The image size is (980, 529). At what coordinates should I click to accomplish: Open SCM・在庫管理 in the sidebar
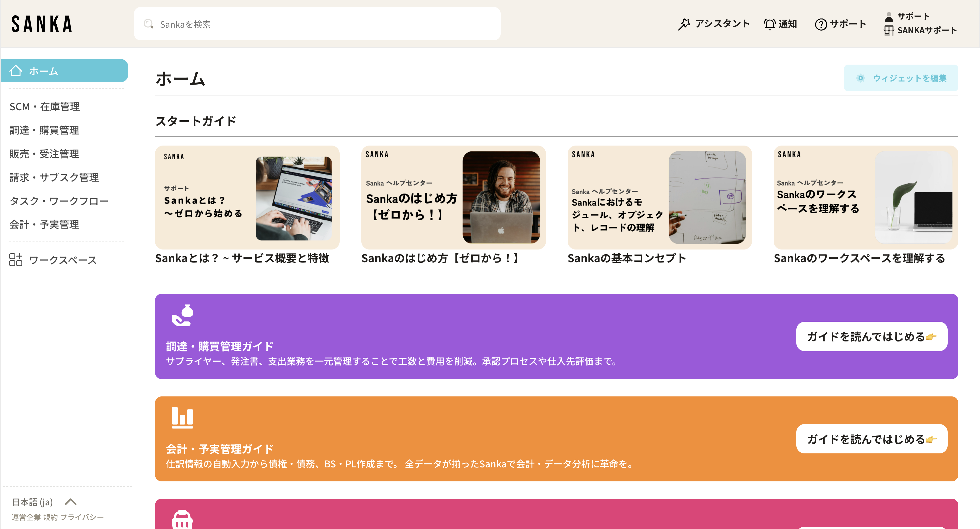click(45, 107)
